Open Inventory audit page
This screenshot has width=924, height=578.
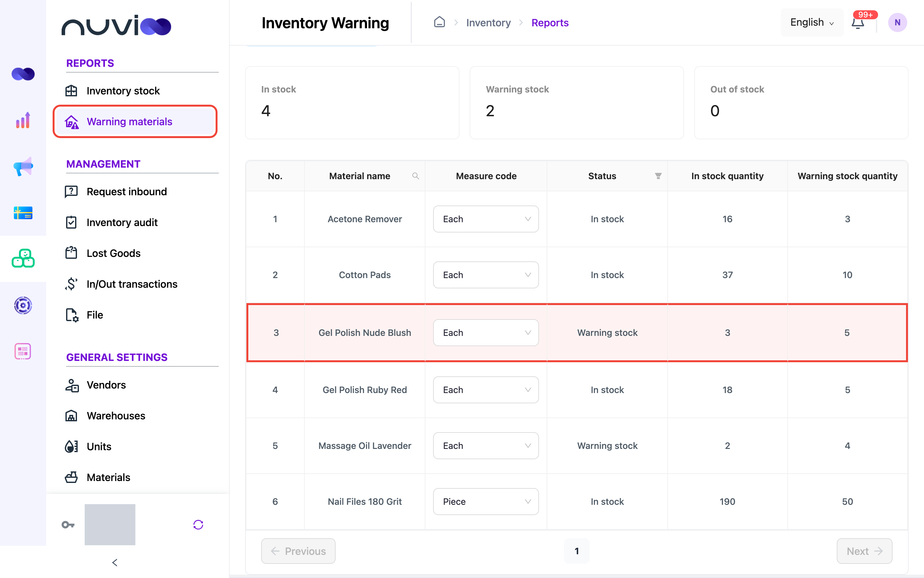pos(135,223)
